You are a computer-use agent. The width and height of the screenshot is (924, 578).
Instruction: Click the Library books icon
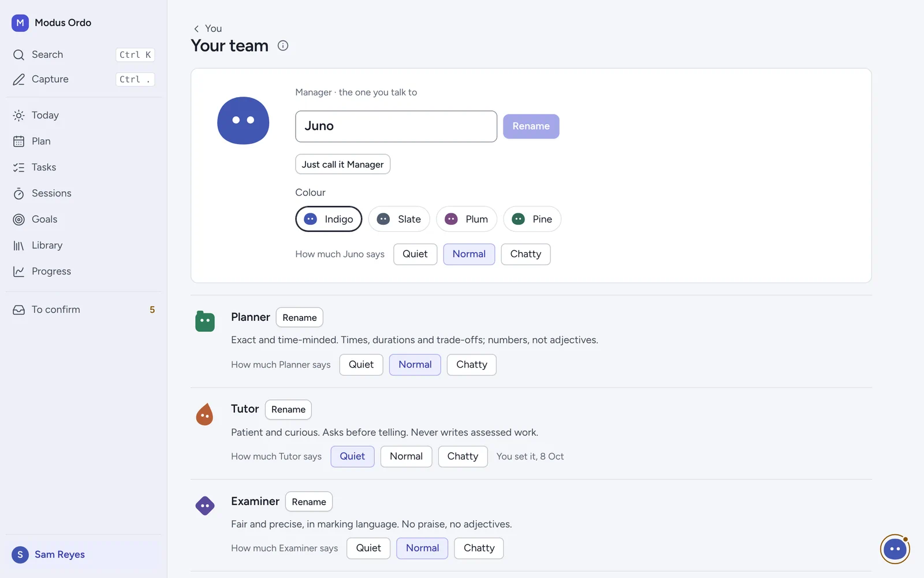click(x=19, y=246)
